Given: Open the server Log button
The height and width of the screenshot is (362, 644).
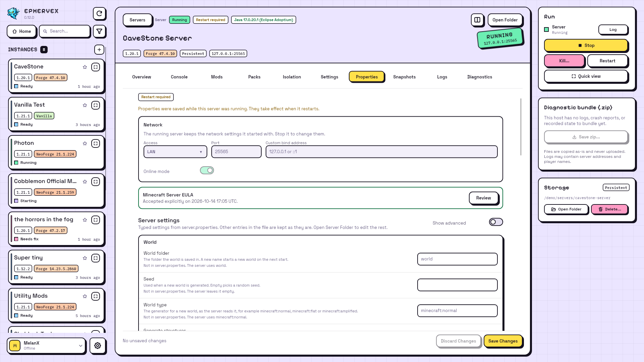Looking at the screenshot, I should (x=613, y=29).
